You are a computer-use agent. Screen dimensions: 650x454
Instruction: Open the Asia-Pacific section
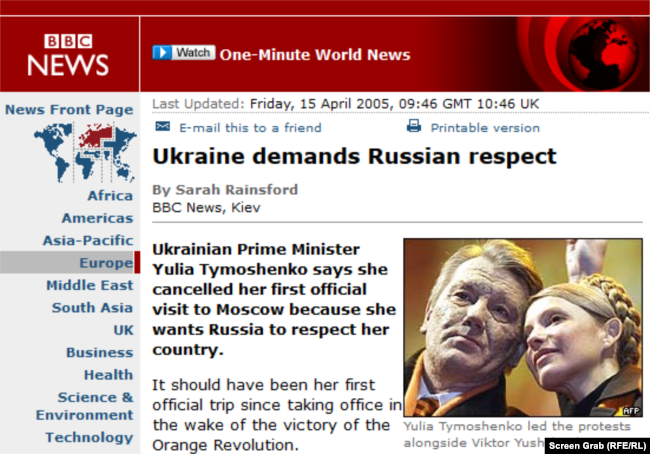[88, 240]
